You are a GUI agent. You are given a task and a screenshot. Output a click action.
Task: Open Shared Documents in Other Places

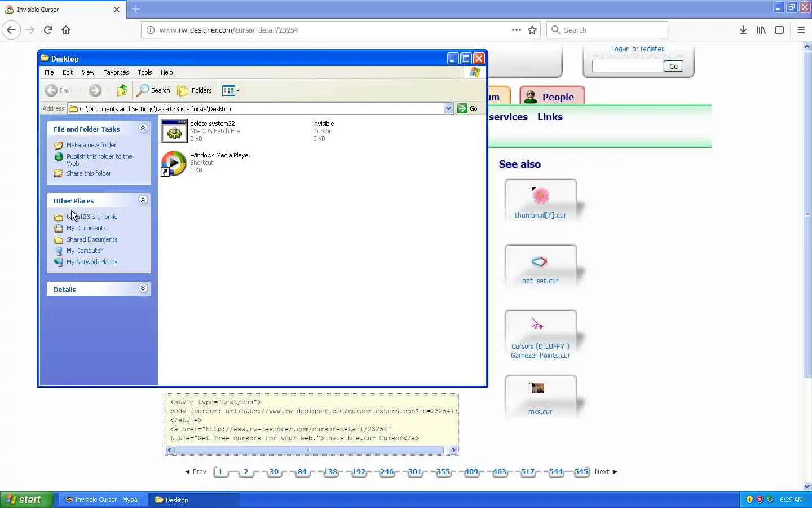tap(92, 239)
